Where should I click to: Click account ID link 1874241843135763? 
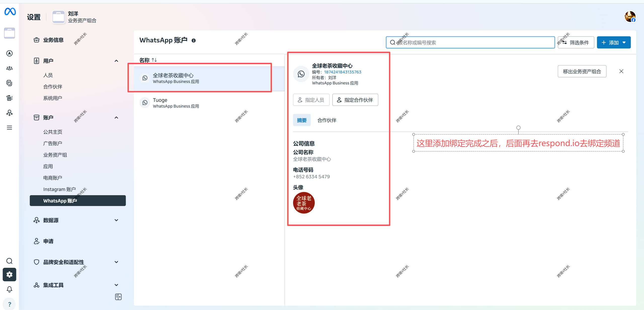tap(342, 72)
